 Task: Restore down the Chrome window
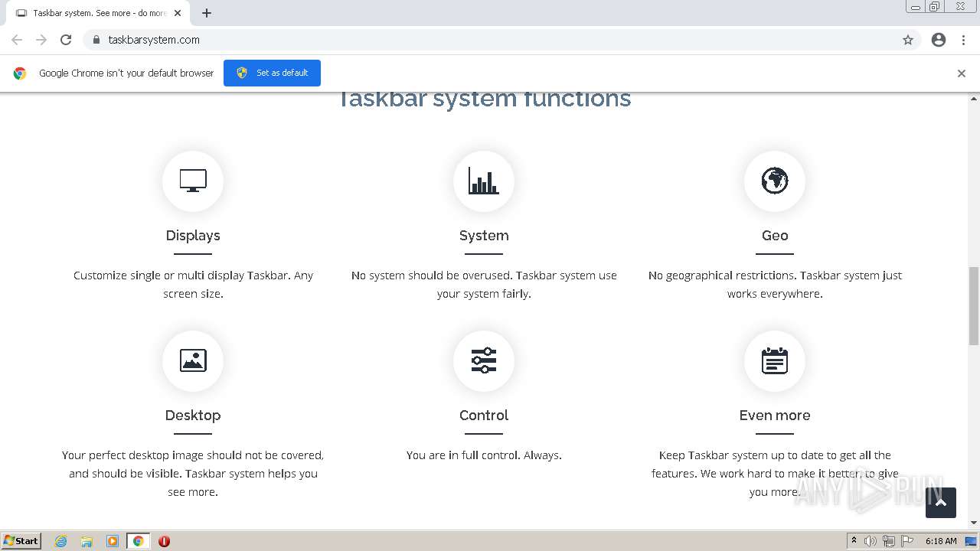935,7
